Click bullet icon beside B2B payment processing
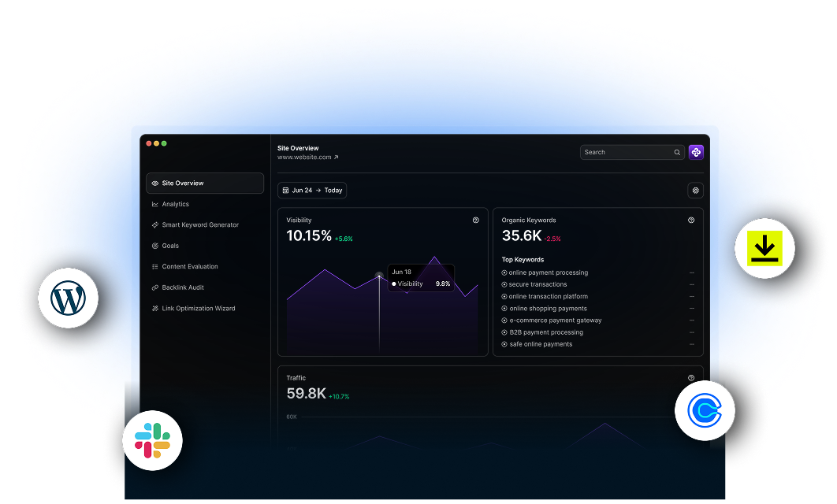837x504 pixels. pos(504,332)
